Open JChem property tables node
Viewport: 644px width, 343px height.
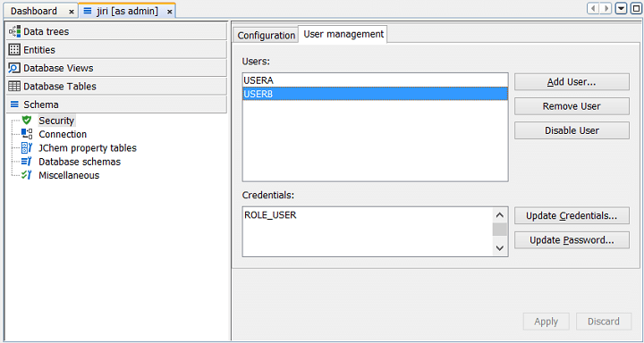pos(88,147)
